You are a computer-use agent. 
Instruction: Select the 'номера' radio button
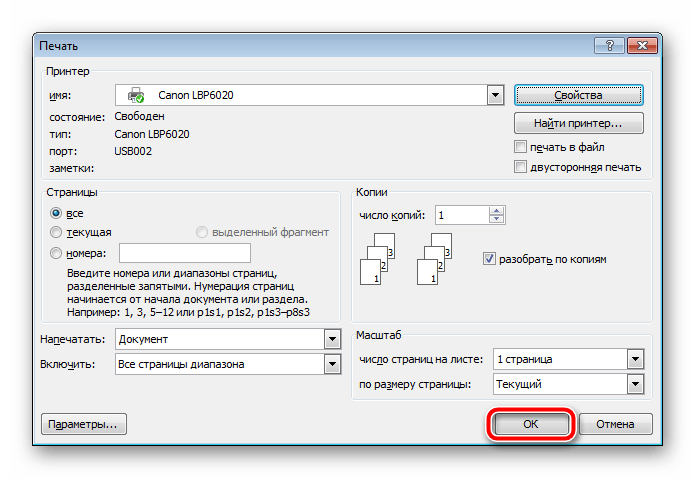click(x=56, y=254)
